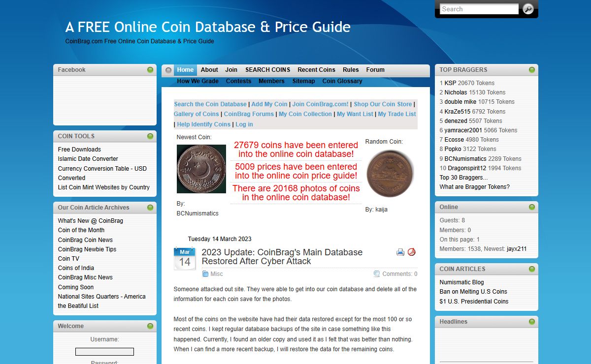
Task: Click the My Want List link
Action: pyautogui.click(x=355, y=114)
